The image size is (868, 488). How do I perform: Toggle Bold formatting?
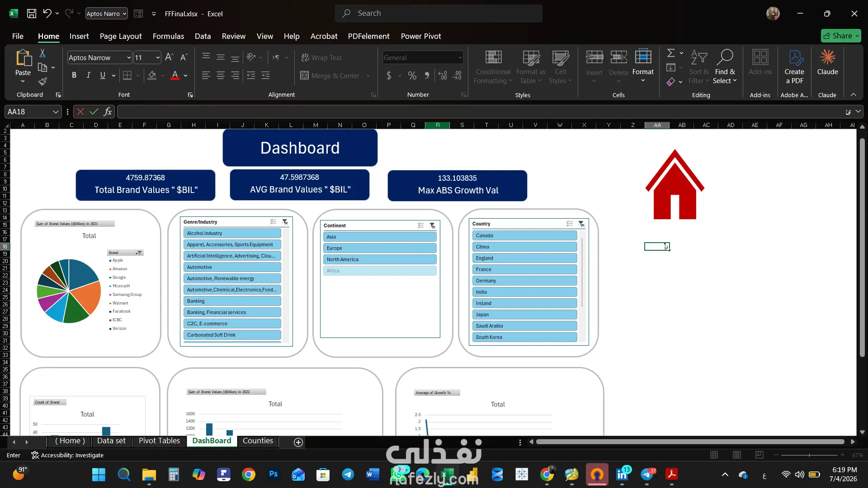click(74, 75)
